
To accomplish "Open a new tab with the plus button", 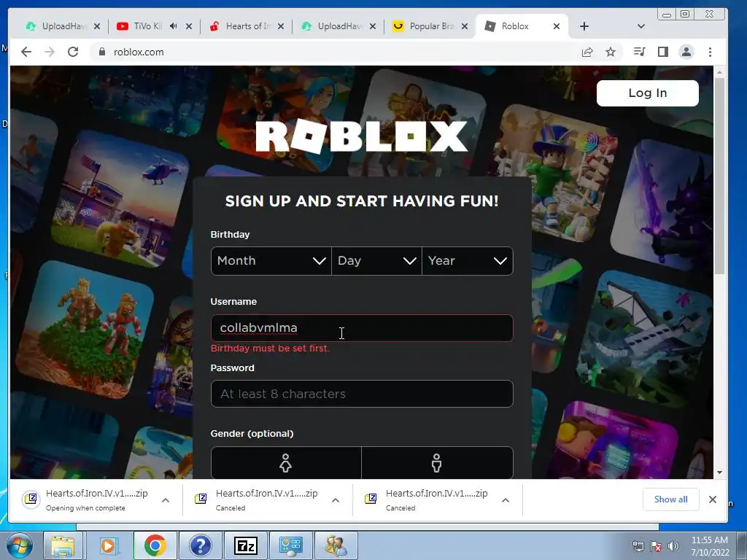I will tap(584, 26).
